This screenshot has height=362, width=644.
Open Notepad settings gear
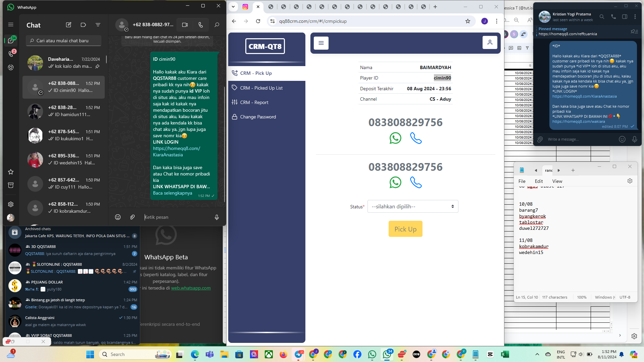point(630,181)
